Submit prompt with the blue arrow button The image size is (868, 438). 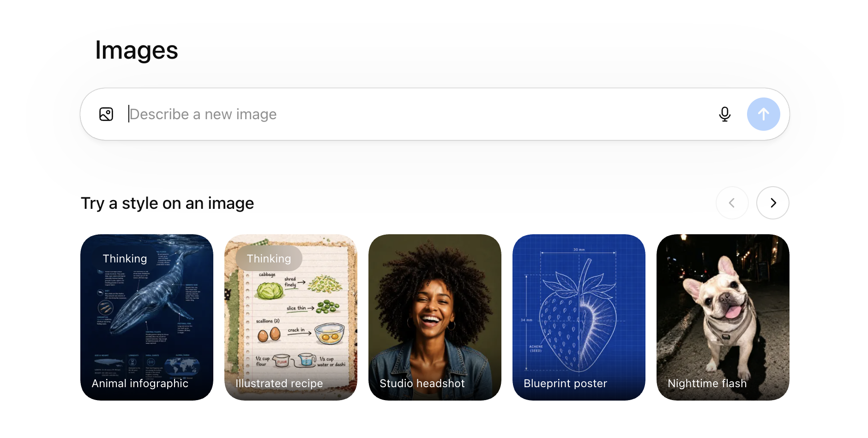(x=764, y=114)
